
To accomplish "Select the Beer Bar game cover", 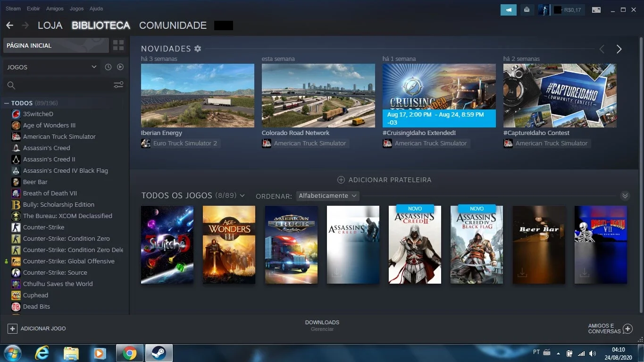I will click(539, 244).
